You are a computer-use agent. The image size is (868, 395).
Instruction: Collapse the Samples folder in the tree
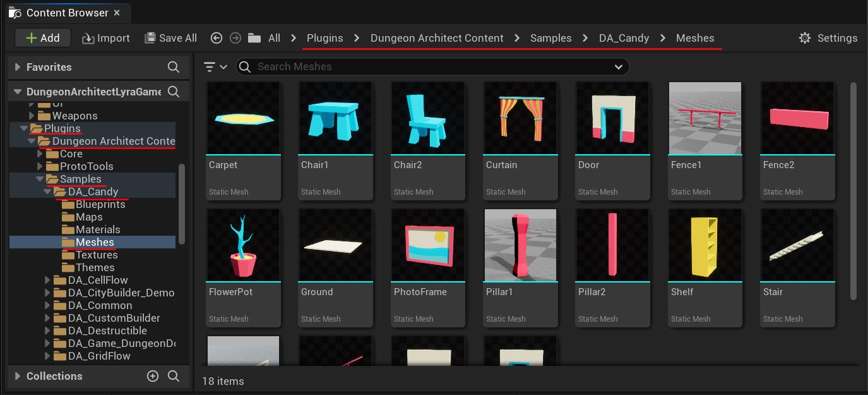pos(39,179)
